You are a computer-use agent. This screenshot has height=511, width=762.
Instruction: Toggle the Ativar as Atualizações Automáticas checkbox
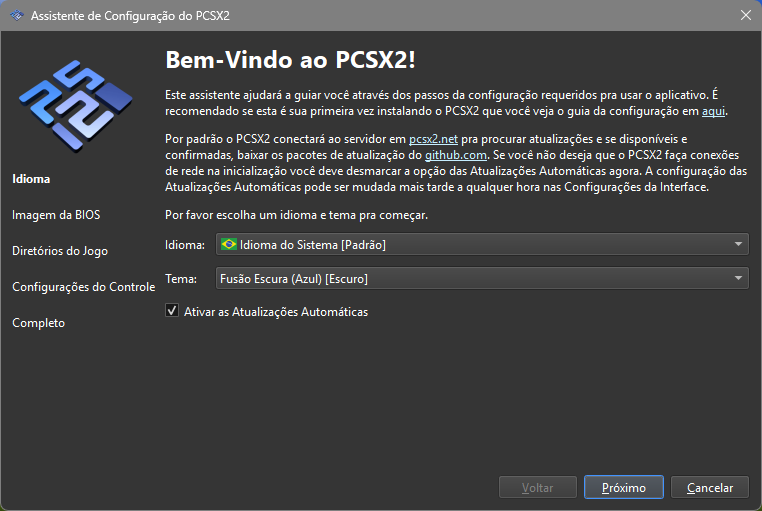(x=172, y=312)
